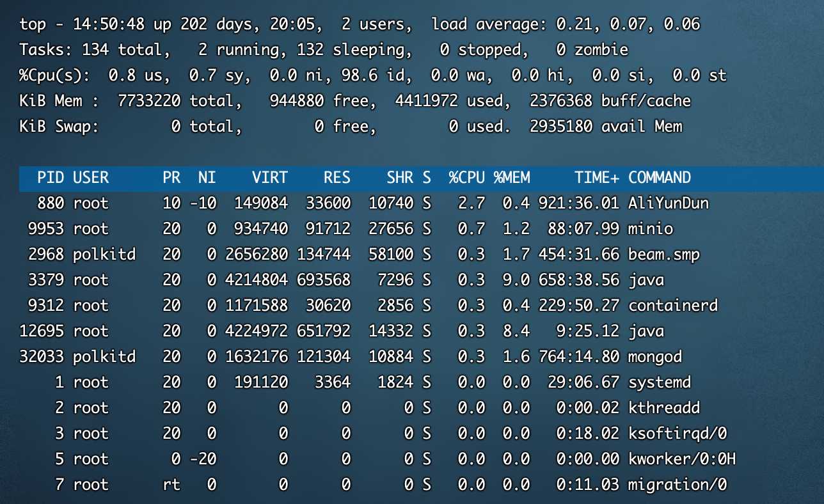Select the TIME+ value 764:14.80
The width and height of the screenshot is (824, 504).
(x=579, y=357)
